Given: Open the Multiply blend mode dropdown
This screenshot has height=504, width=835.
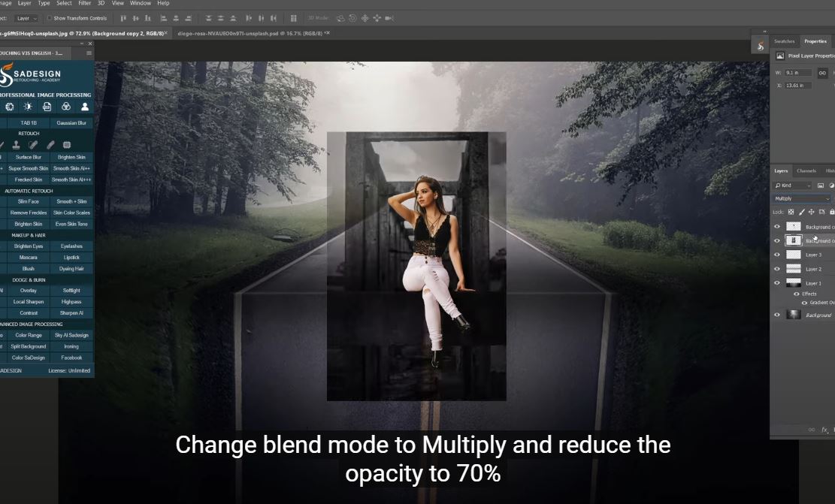Looking at the screenshot, I should tap(802, 199).
